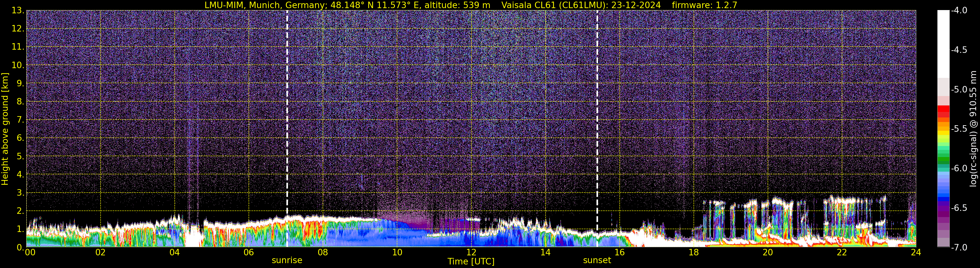Click the '24' time axis tick label
This screenshot has width=980, height=268.
[x=916, y=252]
